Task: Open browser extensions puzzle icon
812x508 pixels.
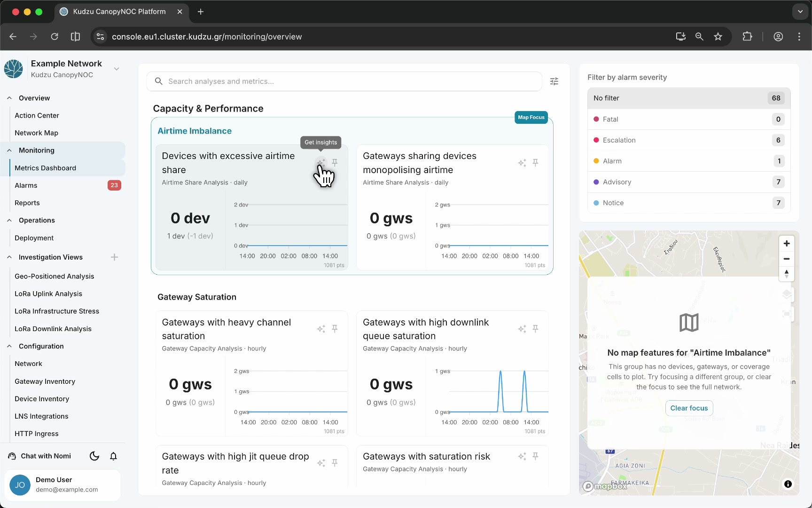Action: tap(747, 37)
